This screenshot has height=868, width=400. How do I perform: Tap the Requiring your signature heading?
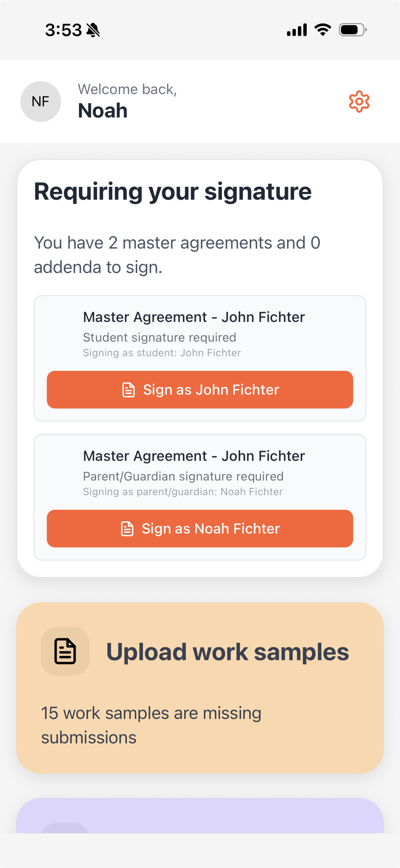[x=173, y=192]
